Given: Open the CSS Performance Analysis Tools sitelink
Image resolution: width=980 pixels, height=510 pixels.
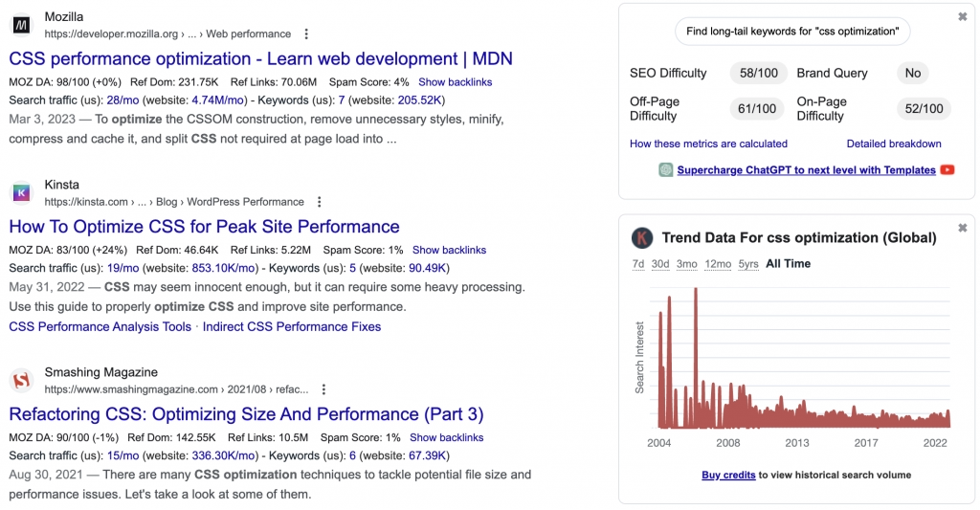Looking at the screenshot, I should point(100,327).
